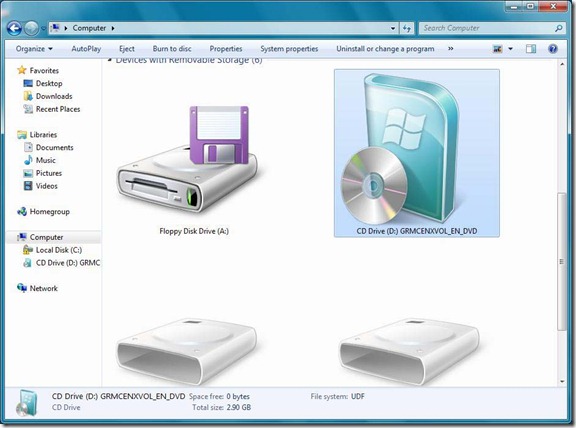Image resolution: width=576 pixels, height=428 pixels.
Task: Select Computer in the navigation pane
Action: [x=46, y=237]
